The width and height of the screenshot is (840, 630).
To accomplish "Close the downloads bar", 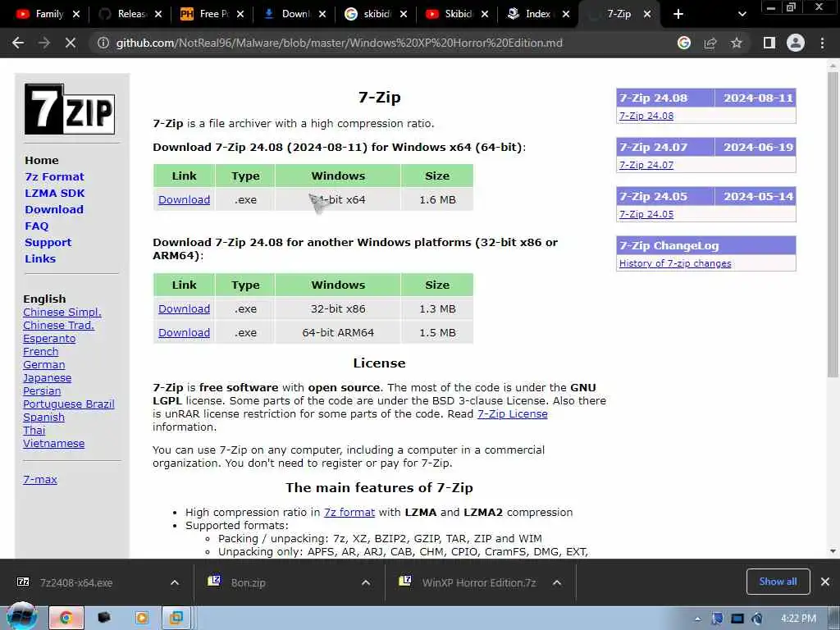I will [x=825, y=582].
